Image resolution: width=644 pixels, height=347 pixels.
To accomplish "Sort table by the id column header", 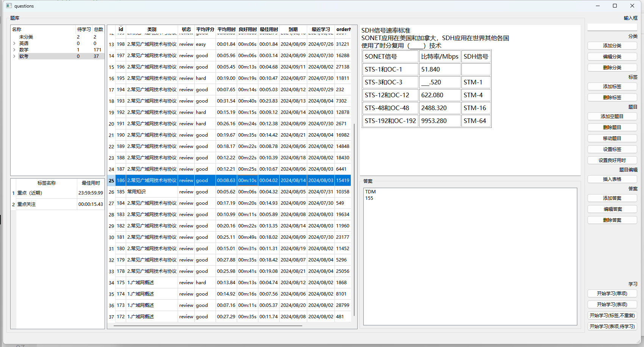I will pyautogui.click(x=121, y=29).
